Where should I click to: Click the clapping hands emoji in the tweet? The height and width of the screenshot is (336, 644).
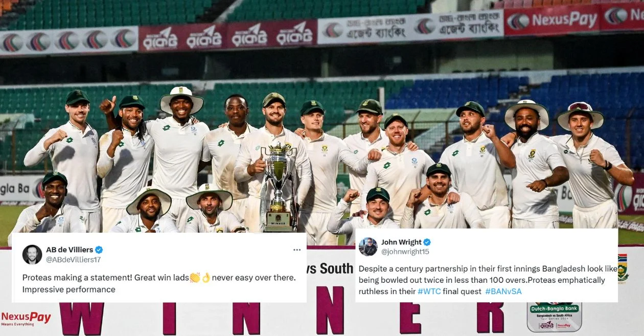tap(195, 278)
